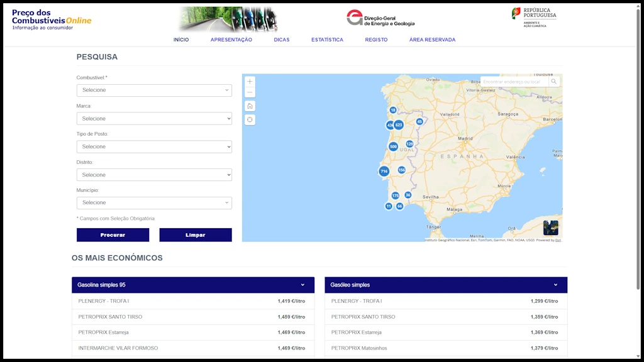
Task: Click the República Portuguesa emblem
Action: pos(533,18)
